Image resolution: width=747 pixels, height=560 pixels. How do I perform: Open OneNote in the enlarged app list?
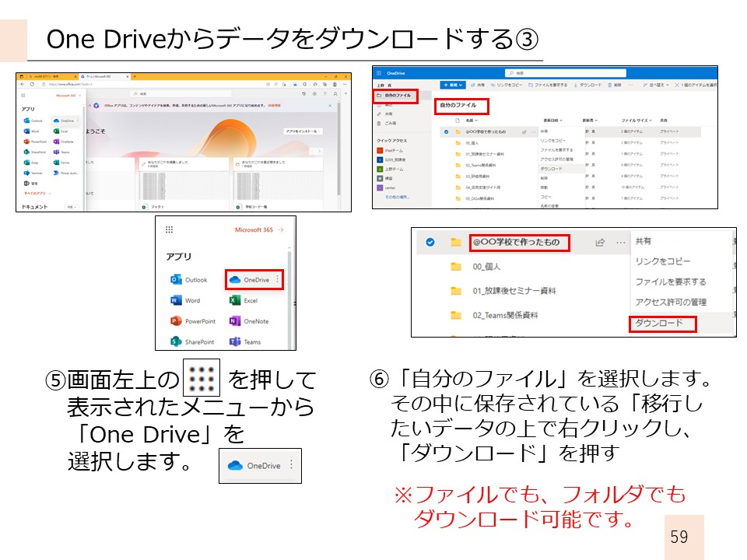pos(249,321)
